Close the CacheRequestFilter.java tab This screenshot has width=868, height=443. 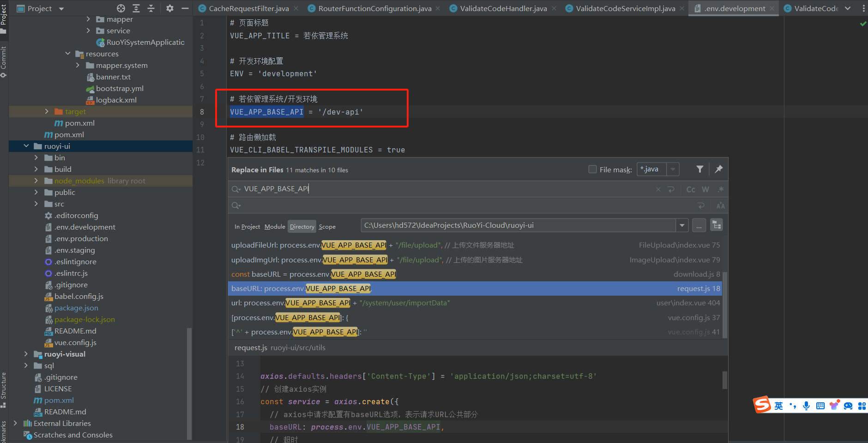tap(296, 8)
